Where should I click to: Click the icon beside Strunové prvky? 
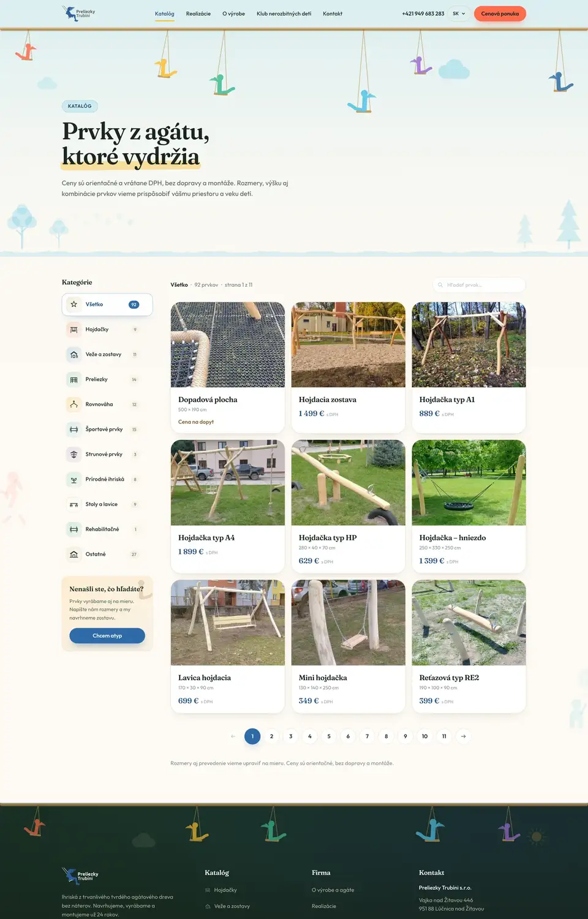coord(73,455)
